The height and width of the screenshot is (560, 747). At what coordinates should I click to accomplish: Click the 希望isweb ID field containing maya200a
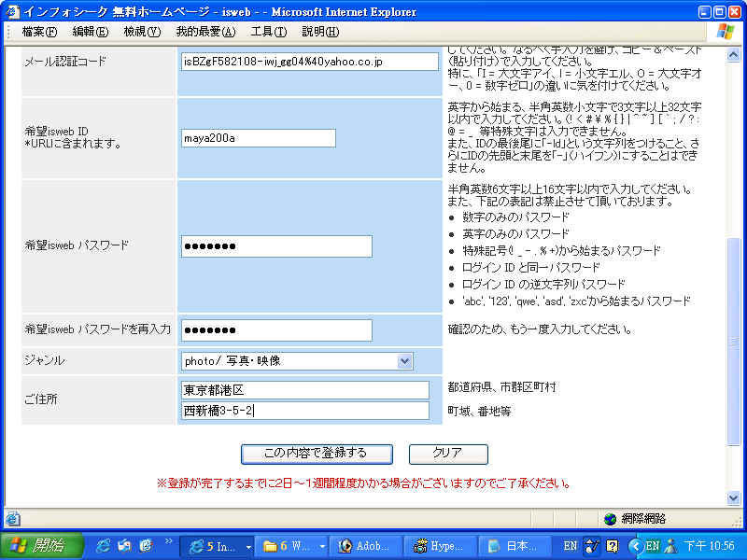(259, 138)
